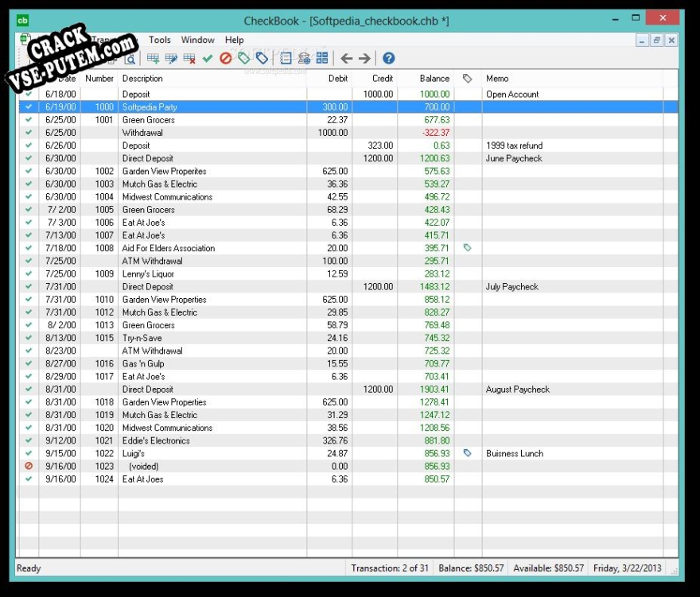Click the red void transaction icon
700x597 pixels.
pyautogui.click(x=226, y=58)
